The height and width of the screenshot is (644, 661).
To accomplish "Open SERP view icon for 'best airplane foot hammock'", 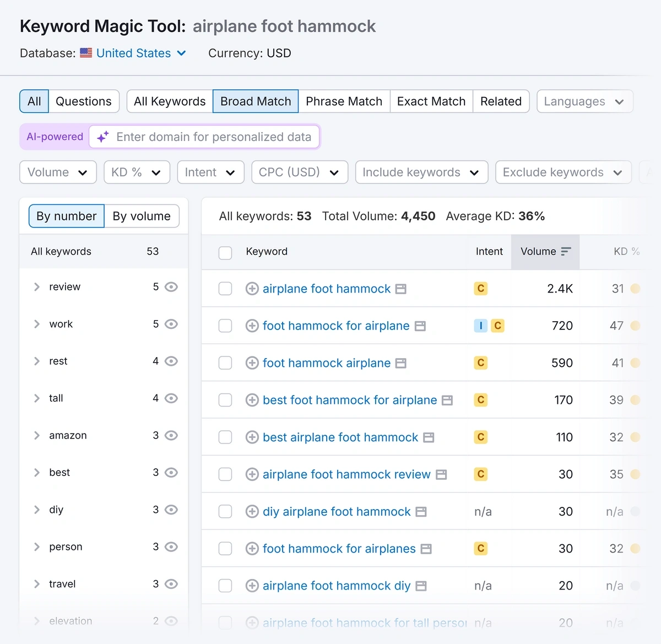I will click(429, 437).
